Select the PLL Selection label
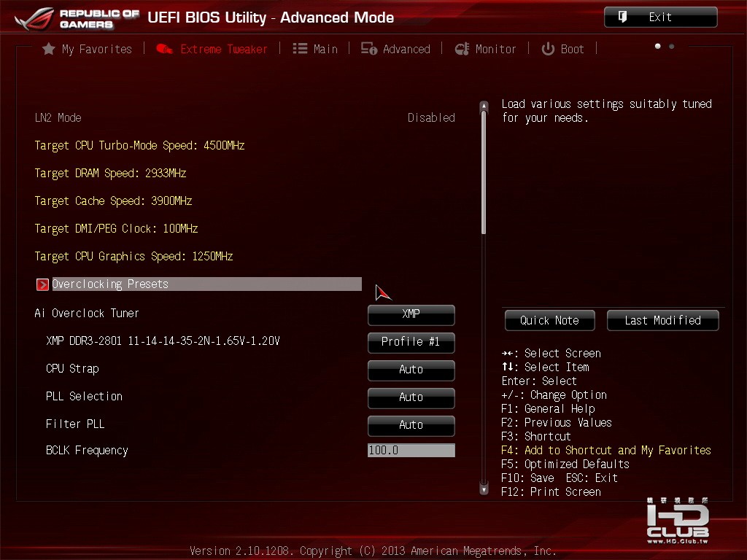This screenshot has width=747, height=560. point(85,396)
